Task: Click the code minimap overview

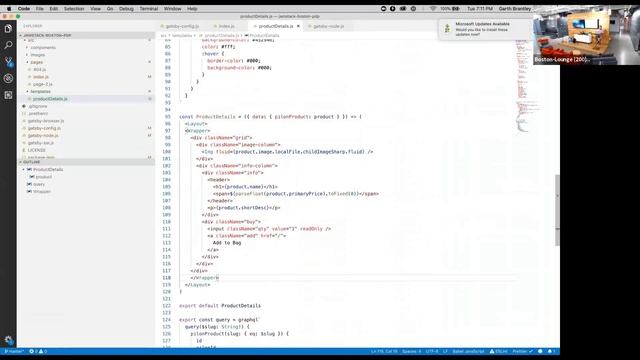Action: click(x=529, y=86)
